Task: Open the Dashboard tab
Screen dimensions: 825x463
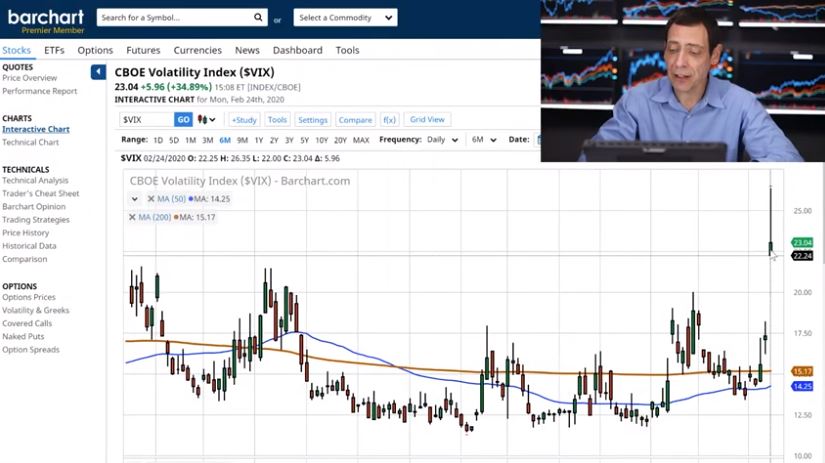Action: click(297, 50)
